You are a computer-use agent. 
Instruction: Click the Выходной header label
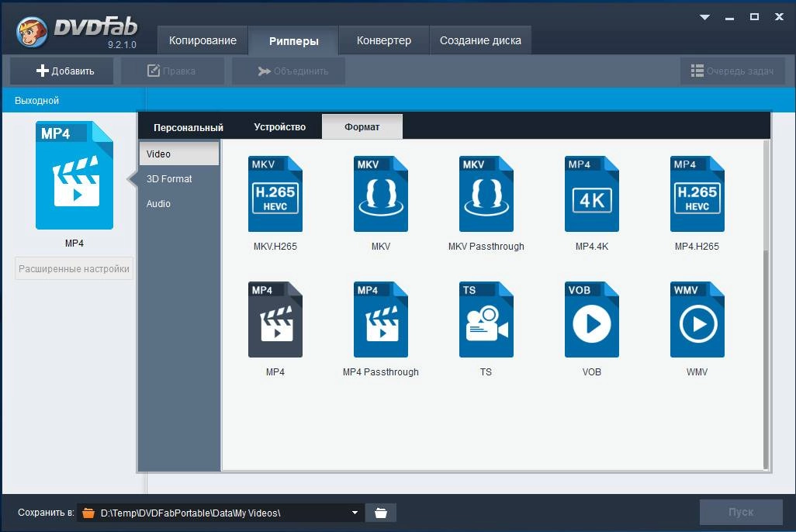click(x=36, y=101)
